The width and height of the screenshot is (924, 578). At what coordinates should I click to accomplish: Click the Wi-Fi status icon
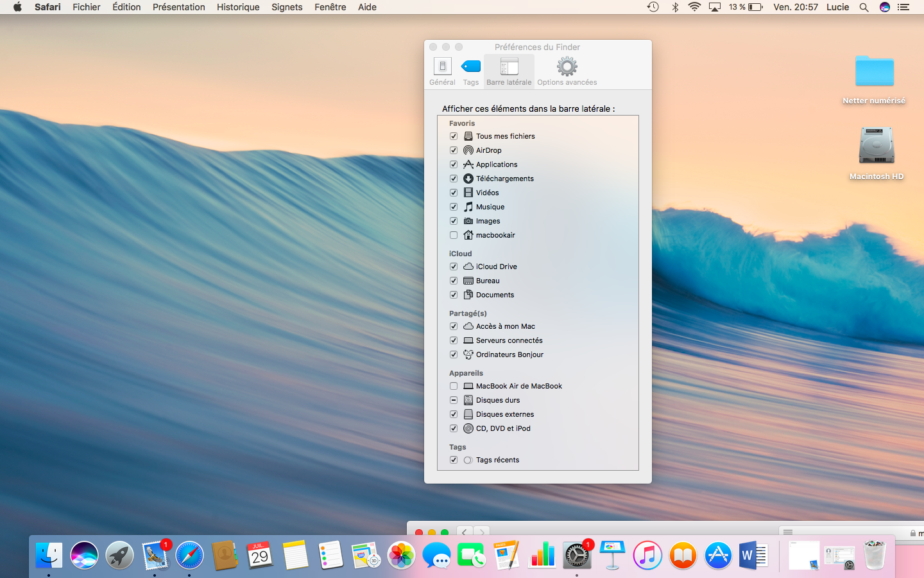coord(694,7)
